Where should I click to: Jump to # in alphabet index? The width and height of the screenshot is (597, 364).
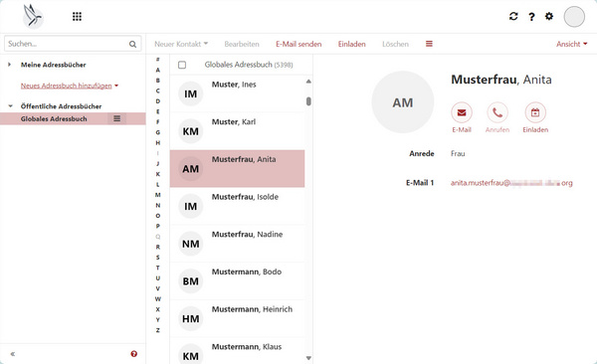coord(158,60)
